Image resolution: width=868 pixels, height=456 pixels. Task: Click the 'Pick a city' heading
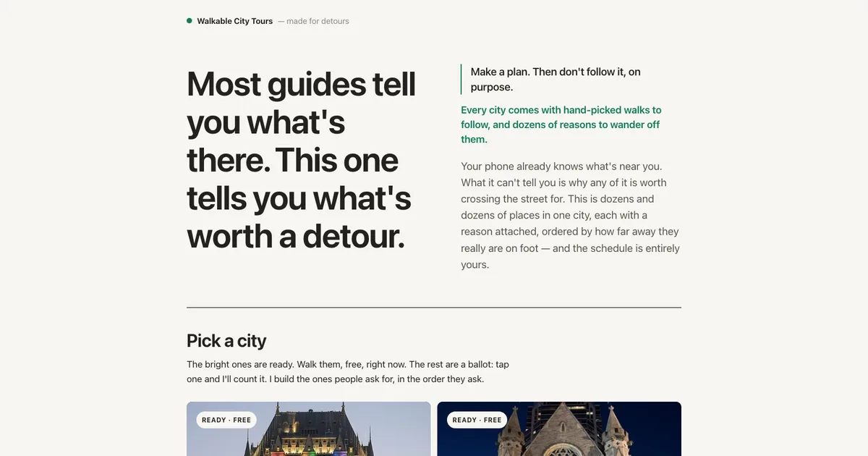tap(226, 340)
